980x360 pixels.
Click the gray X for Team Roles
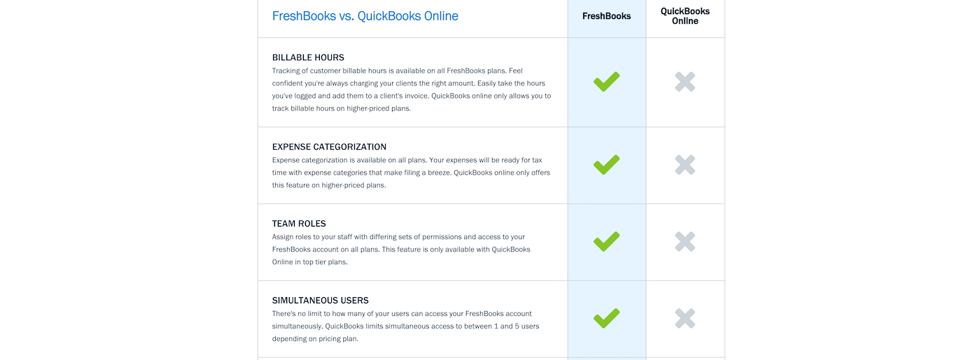click(x=685, y=242)
